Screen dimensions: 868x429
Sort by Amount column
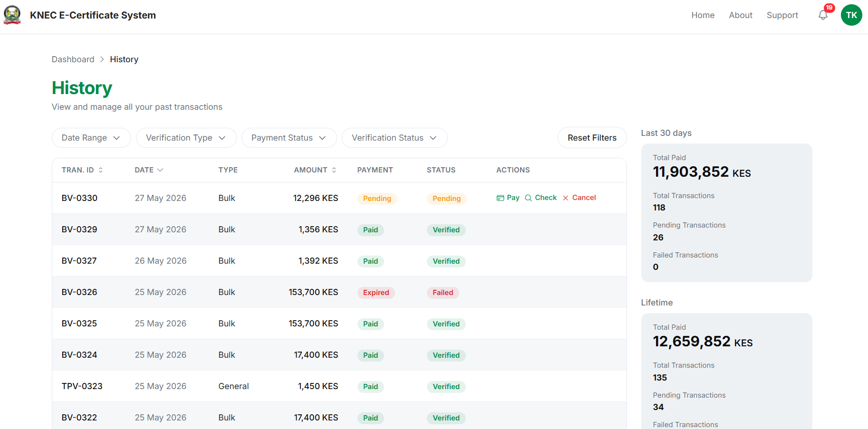click(x=315, y=170)
